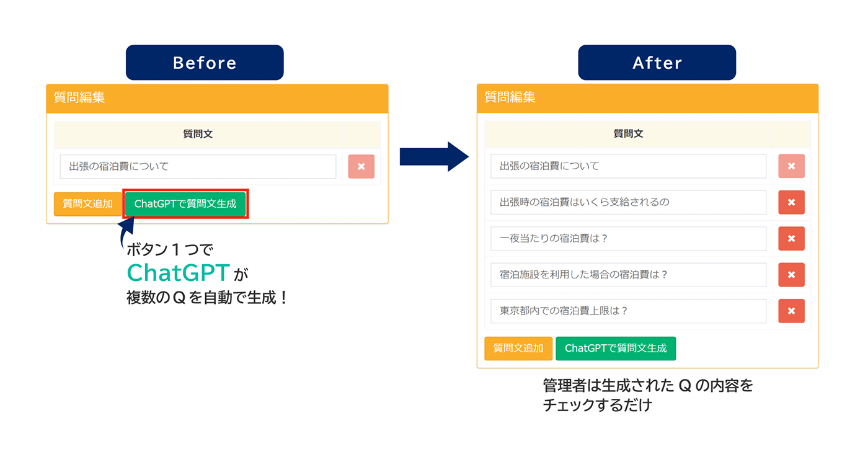Image resolution: width=868 pixels, height=459 pixels.
Task: Click the 宿泊施設を利用した場合の宿泊費は？ input field
Action: (x=629, y=275)
